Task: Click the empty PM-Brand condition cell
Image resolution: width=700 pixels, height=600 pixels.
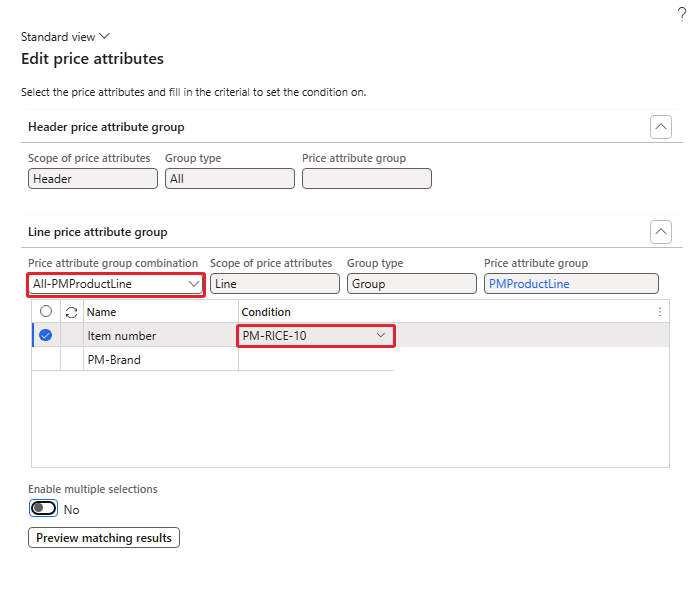Action: 316,359
